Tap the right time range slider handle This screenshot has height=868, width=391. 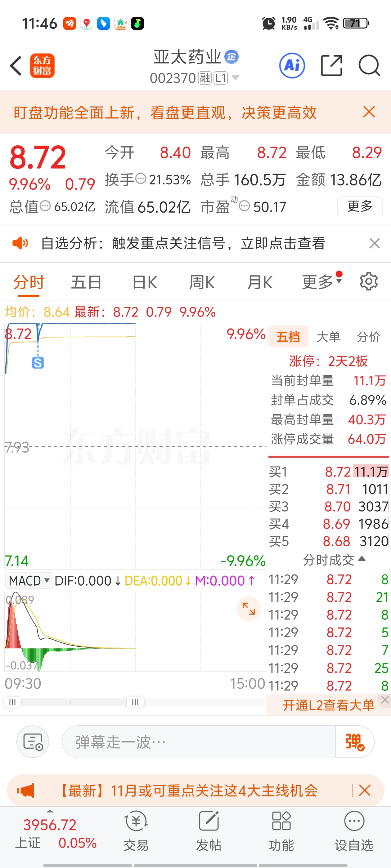click(x=135, y=702)
